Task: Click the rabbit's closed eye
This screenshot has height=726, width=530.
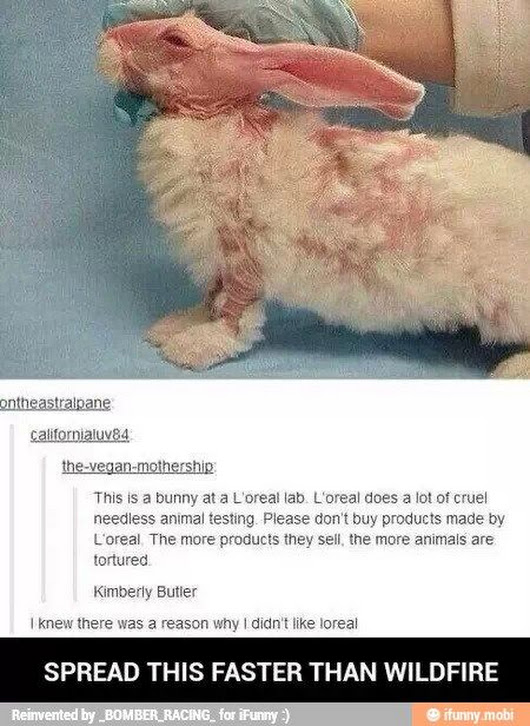Action: [x=178, y=40]
